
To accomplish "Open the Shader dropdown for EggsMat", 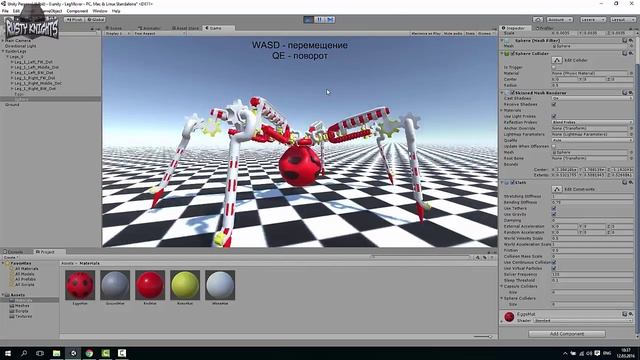I will pyautogui.click(x=583, y=321).
